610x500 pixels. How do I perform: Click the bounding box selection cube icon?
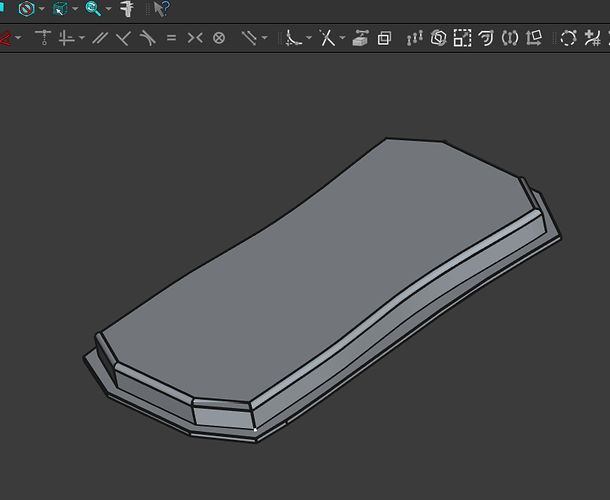pyautogui.click(x=60, y=9)
